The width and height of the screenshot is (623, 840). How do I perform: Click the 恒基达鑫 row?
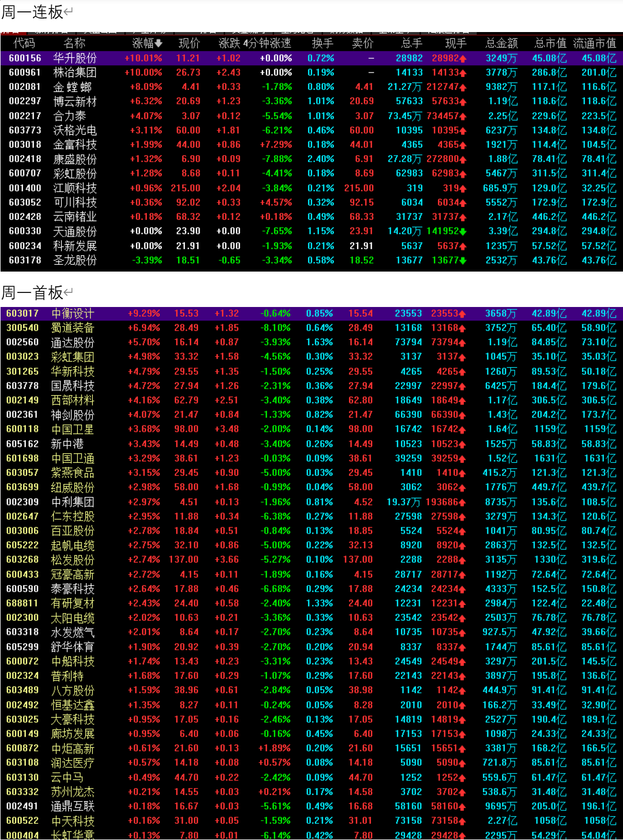tap(311, 705)
